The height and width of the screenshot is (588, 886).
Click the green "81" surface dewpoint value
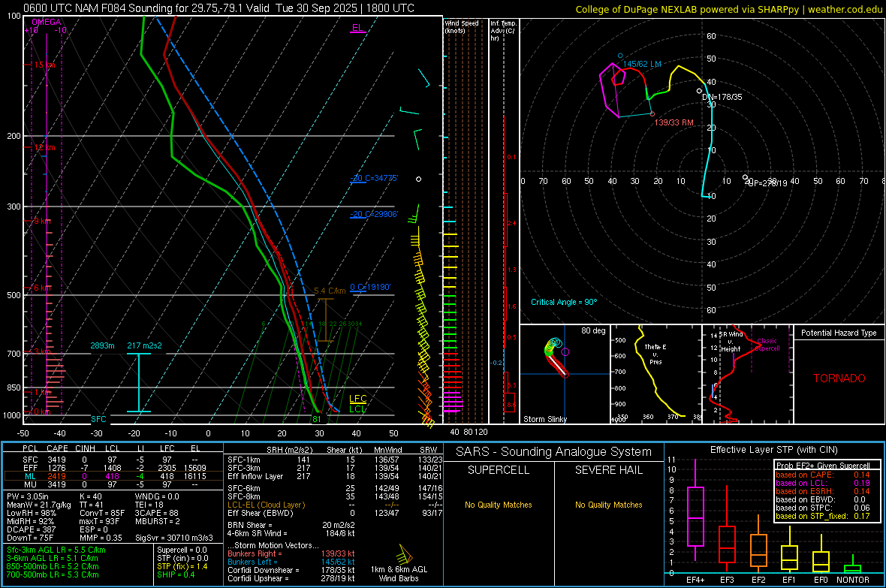point(316,419)
